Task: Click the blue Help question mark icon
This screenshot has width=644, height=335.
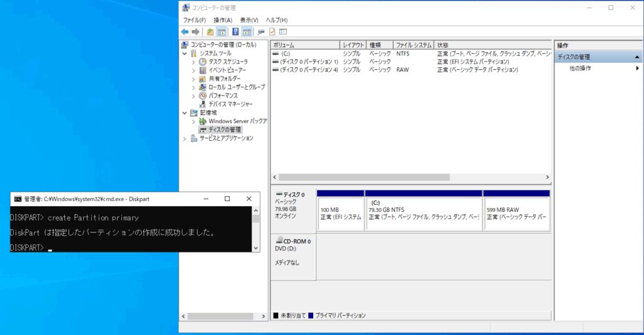Action: (235, 31)
